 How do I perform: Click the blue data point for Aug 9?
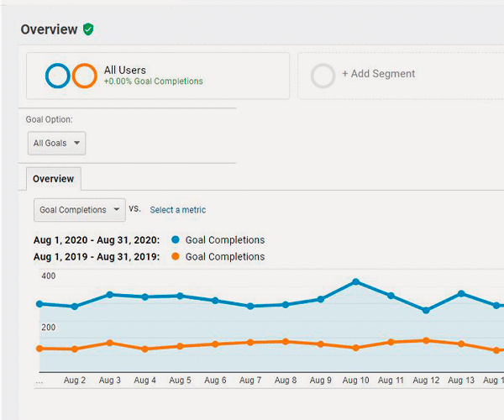tap(321, 299)
